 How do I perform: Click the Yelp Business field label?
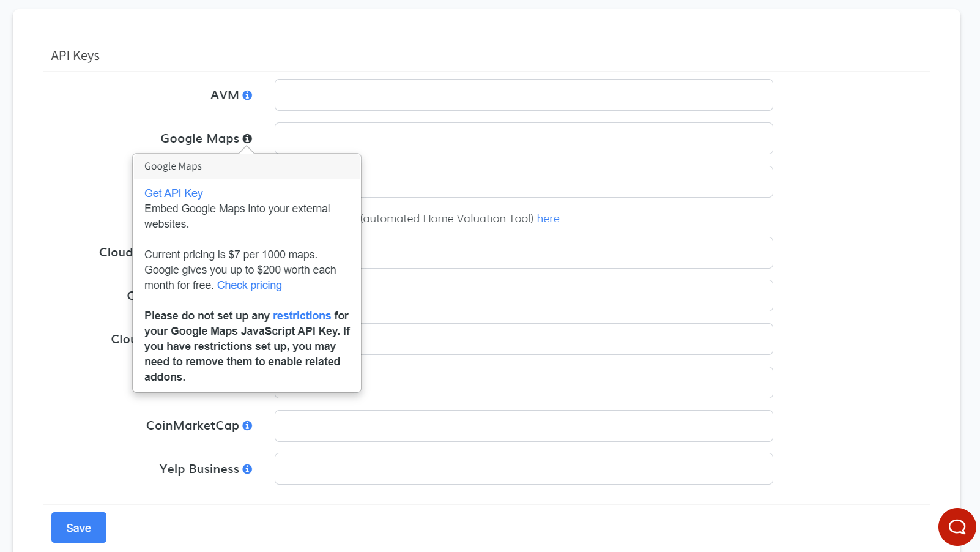click(199, 469)
